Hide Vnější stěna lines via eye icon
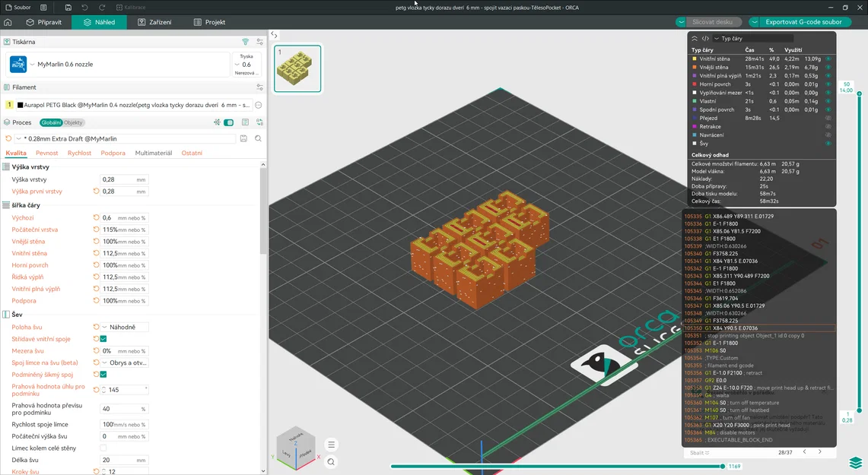The width and height of the screenshot is (868, 475). click(828, 67)
